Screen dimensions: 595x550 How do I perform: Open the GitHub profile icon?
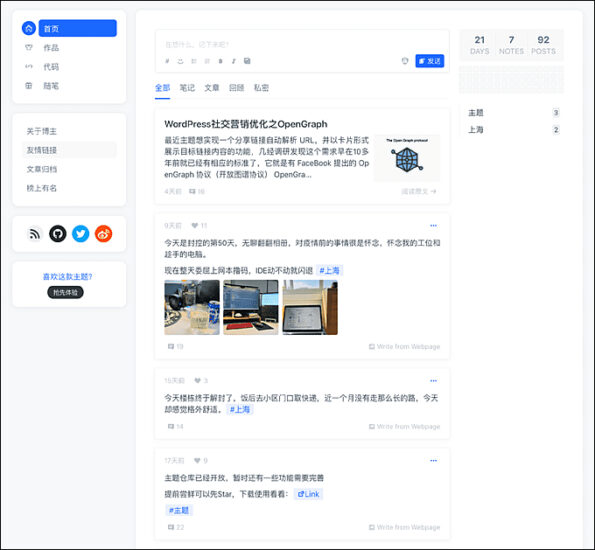point(58,234)
